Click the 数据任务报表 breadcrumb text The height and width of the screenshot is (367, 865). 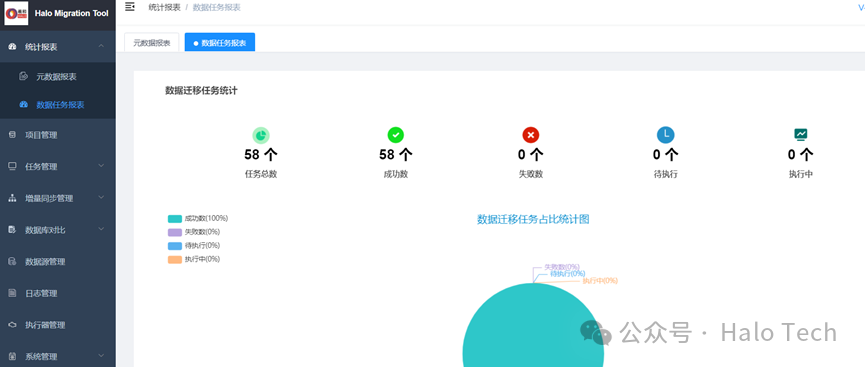[216, 7]
